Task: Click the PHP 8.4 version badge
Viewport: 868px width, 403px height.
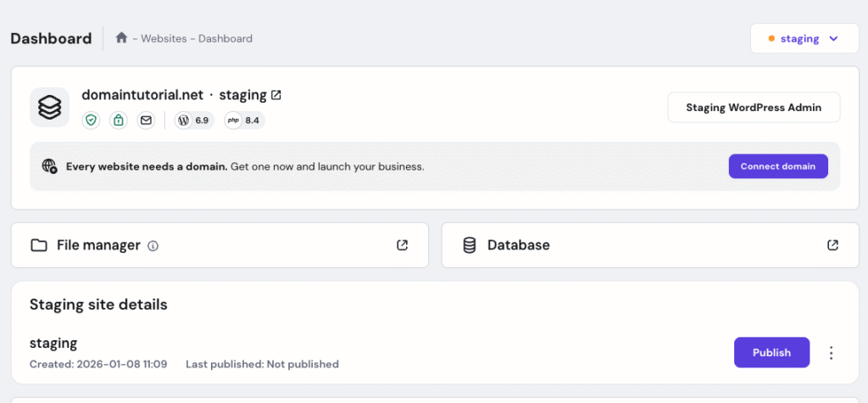Action: (x=244, y=120)
